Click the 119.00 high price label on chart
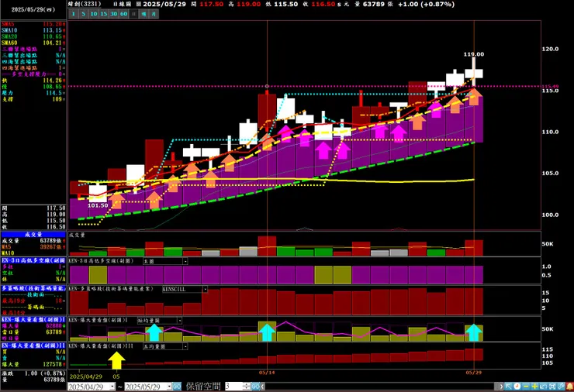Viewport: 574px width, 392px height. click(474, 54)
